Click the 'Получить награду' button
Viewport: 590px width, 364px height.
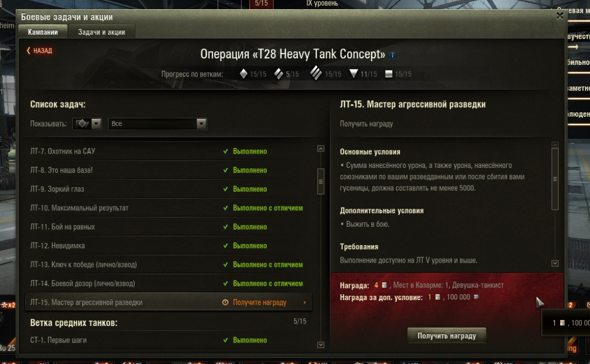447,336
